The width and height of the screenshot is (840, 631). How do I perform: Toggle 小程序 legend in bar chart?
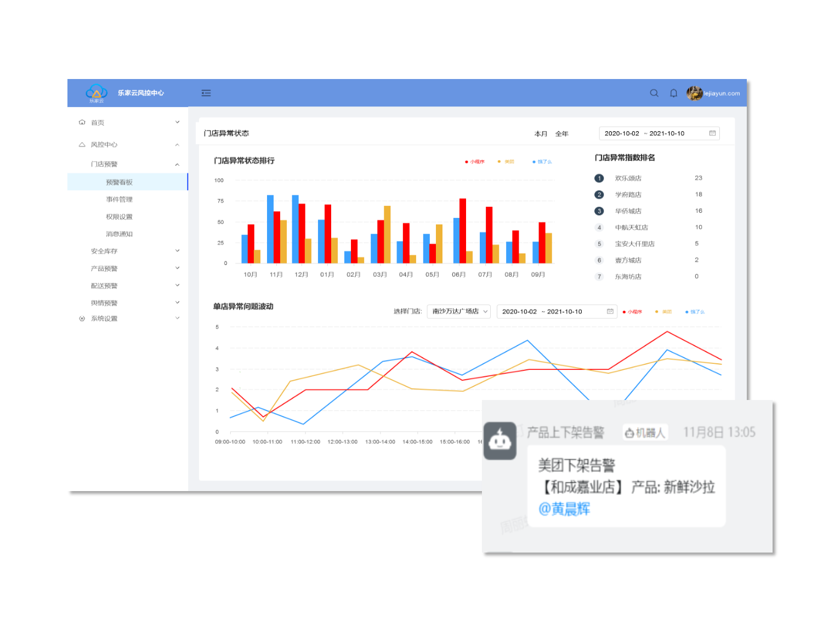coord(475,162)
